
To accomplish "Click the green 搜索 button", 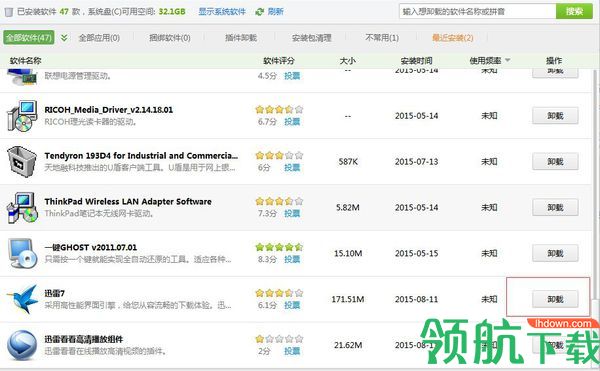I will click(x=574, y=11).
